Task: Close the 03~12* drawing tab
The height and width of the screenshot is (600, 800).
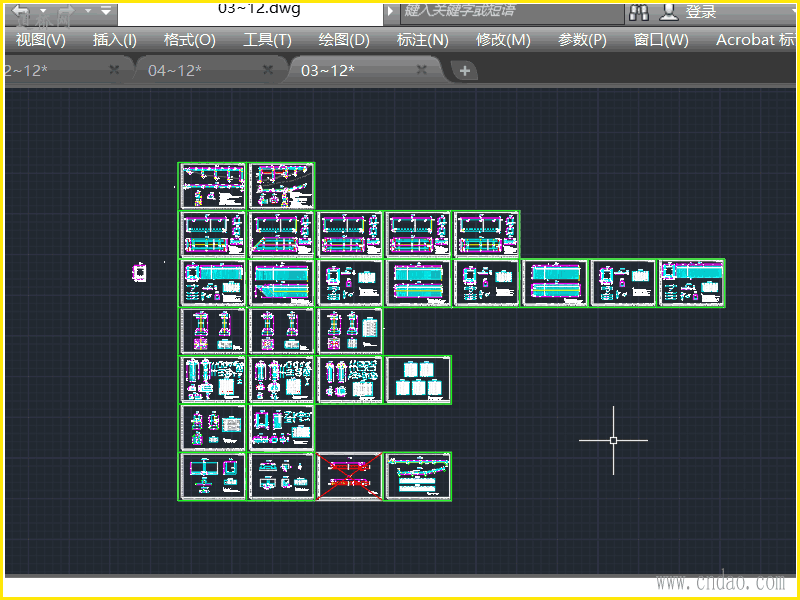Action: tap(421, 69)
